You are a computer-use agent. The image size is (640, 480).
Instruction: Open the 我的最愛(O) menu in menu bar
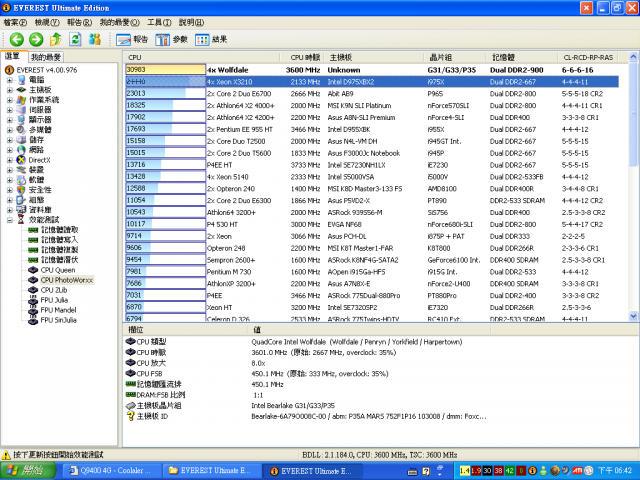pos(120,22)
